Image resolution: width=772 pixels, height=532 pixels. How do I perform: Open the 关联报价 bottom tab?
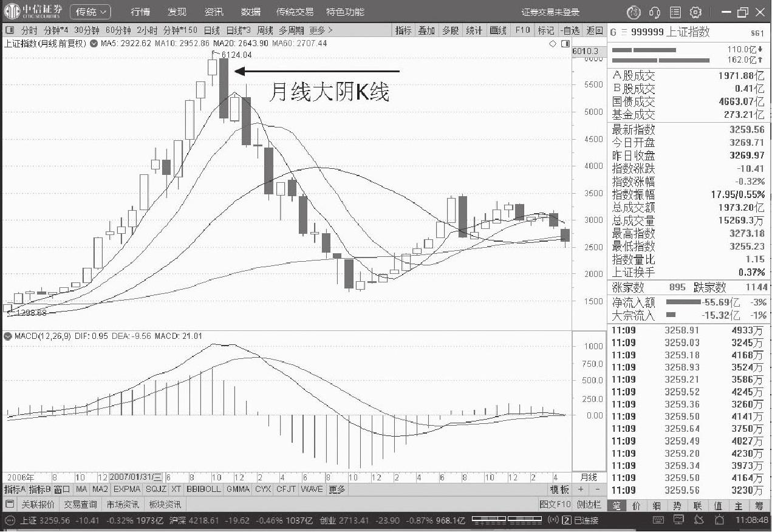pyautogui.click(x=38, y=504)
